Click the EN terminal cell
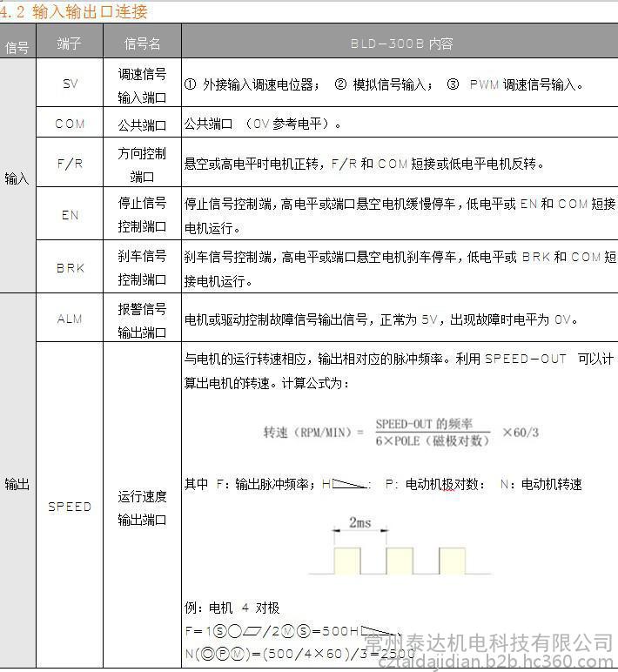Screen dimensions: 618x672 [x=70, y=215]
